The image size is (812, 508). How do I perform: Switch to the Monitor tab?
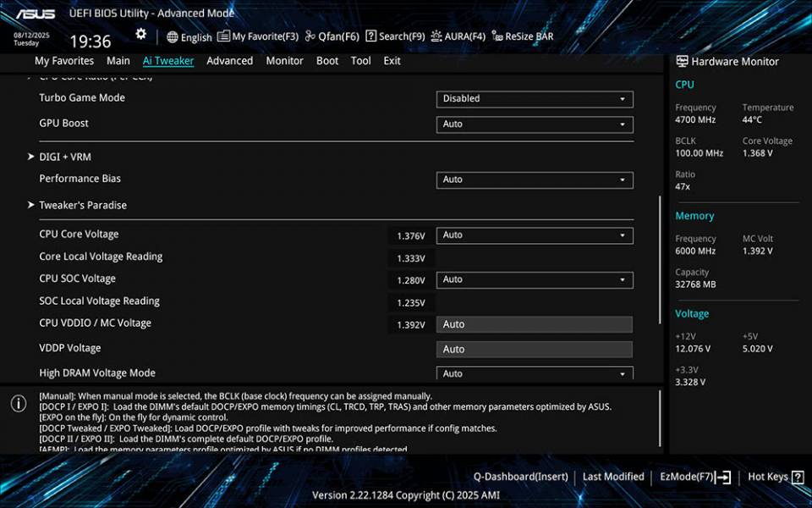click(284, 60)
